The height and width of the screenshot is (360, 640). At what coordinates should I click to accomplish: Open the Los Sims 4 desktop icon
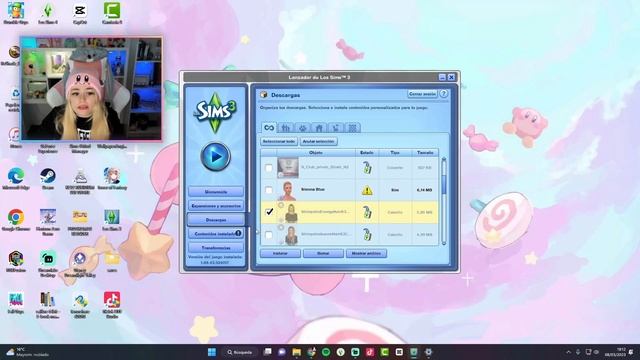(48, 13)
